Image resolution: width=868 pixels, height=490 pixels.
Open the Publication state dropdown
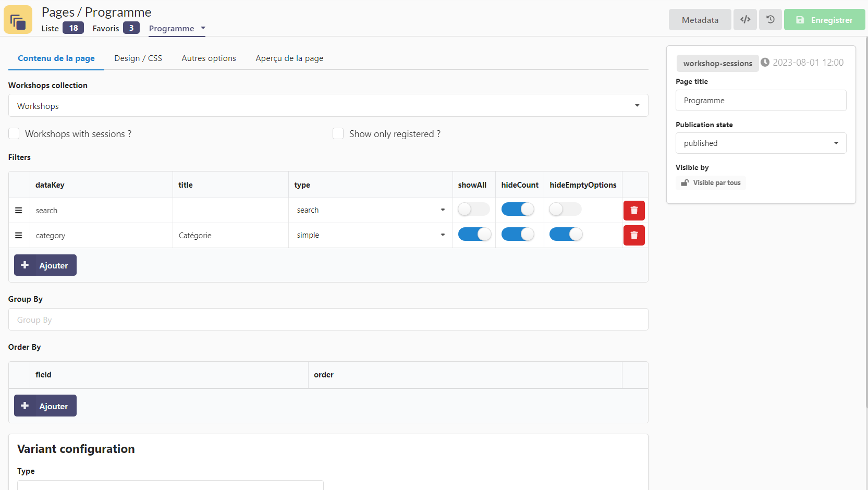(x=761, y=143)
